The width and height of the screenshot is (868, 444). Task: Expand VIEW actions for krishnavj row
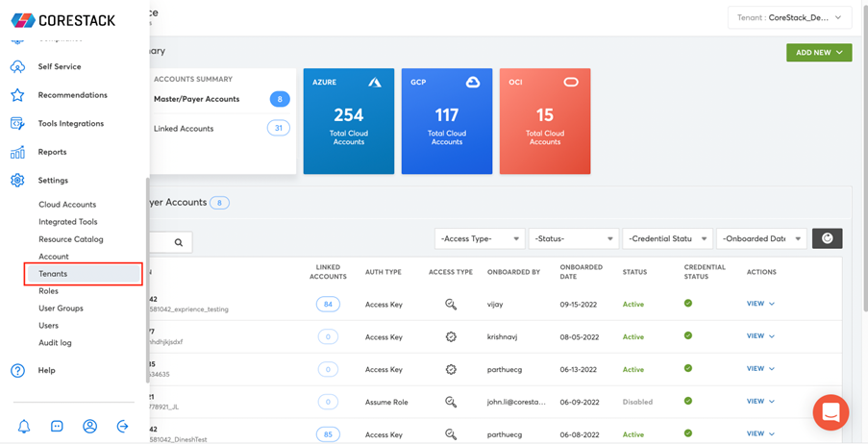[760, 336]
